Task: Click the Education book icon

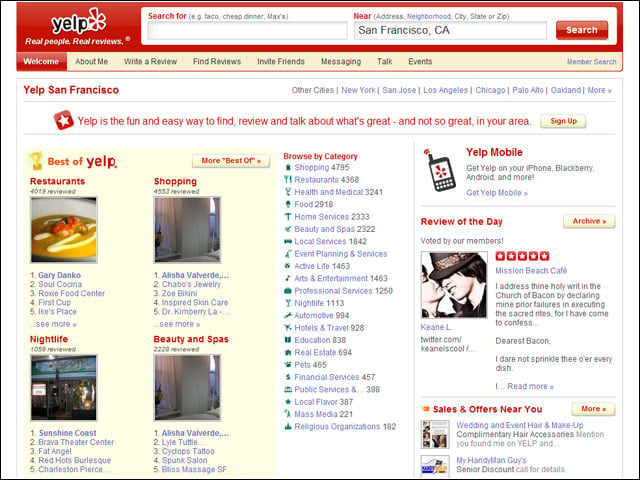Action: [288, 340]
